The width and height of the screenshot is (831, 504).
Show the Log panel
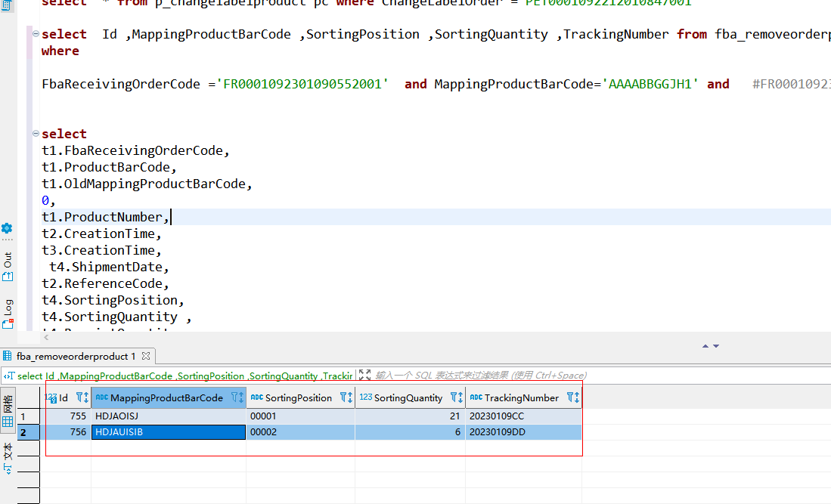pyautogui.click(x=8, y=314)
